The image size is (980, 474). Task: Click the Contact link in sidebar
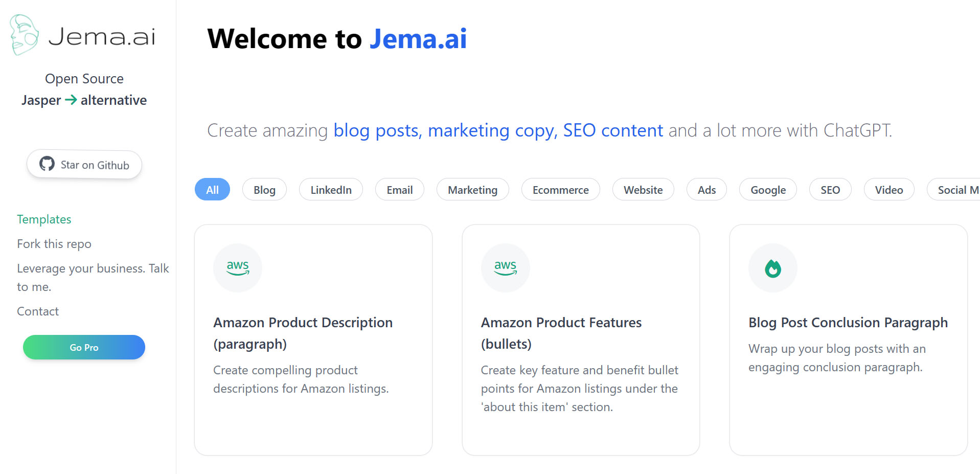tap(38, 311)
